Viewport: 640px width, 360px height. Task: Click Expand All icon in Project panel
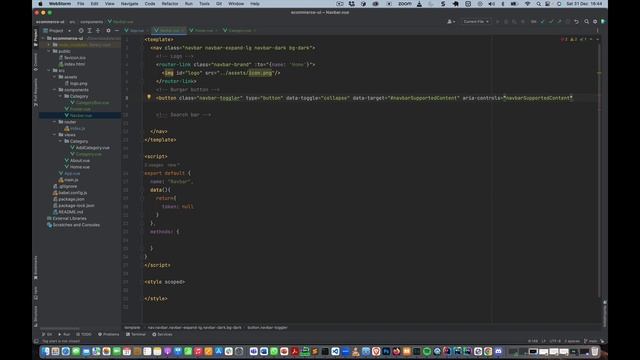(x=89, y=31)
